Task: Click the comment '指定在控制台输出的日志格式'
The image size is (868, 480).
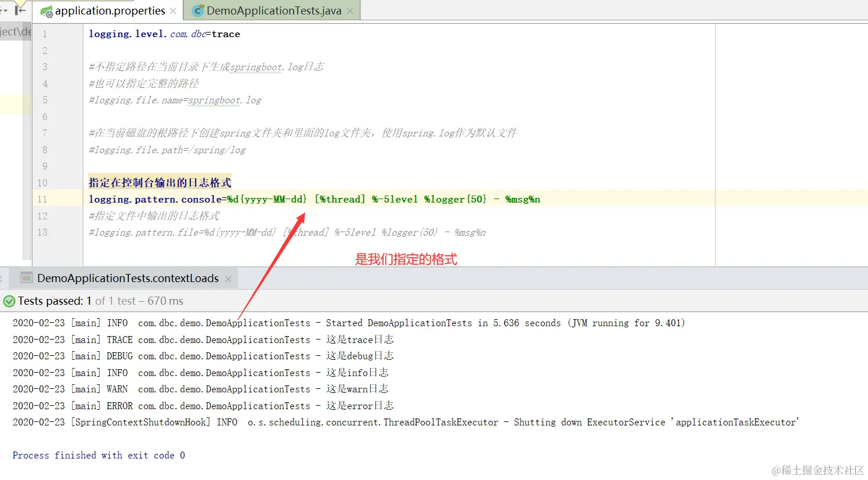Action: point(160,182)
